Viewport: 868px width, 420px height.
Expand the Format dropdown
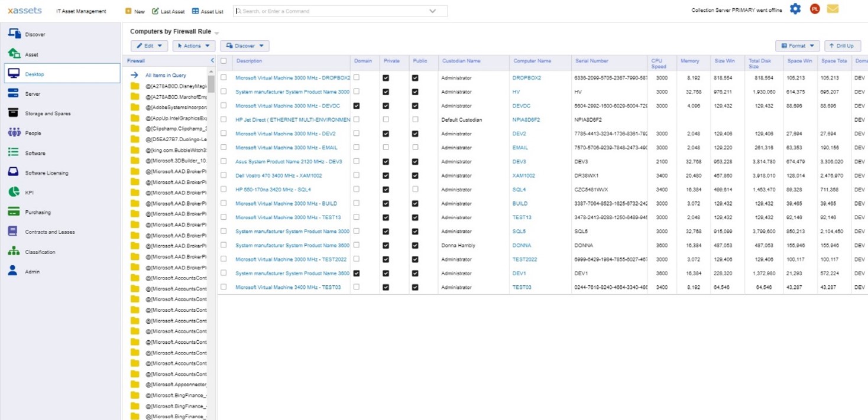pos(797,45)
